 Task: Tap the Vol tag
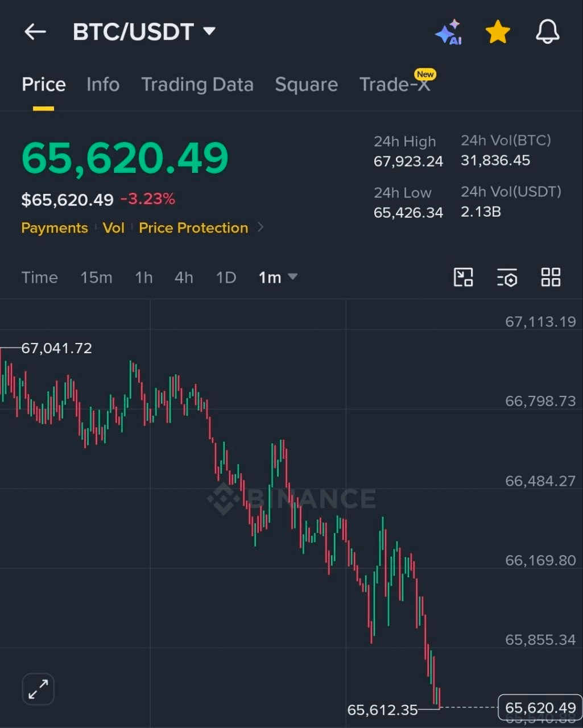113,227
